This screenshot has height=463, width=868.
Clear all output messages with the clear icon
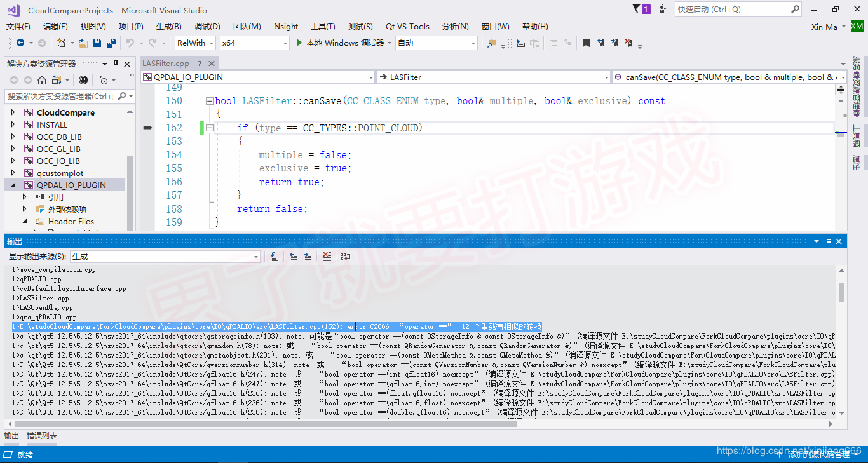(327, 256)
